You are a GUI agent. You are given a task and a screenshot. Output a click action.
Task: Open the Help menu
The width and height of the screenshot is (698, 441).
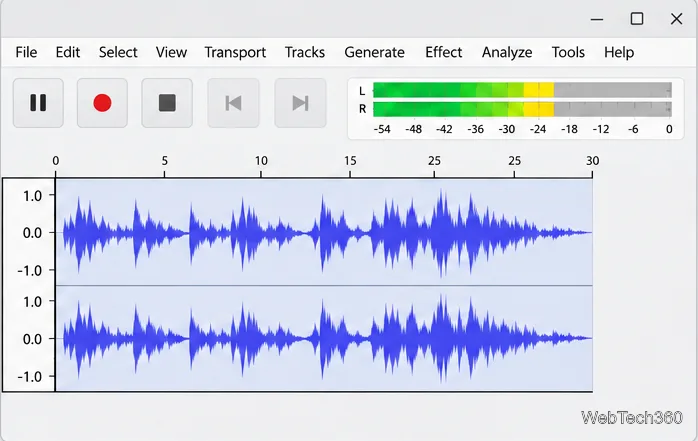619,53
